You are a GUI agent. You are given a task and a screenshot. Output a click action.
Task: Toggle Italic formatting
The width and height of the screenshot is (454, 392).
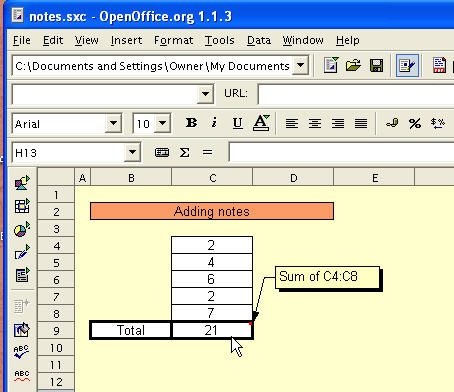(x=214, y=123)
